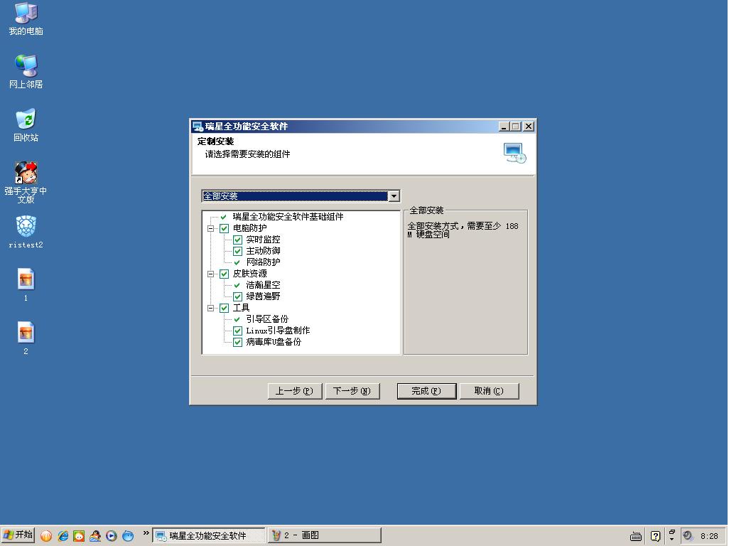756x546 pixels.
Task: Launch the orange face quick-launch icon
Action: tap(79, 536)
